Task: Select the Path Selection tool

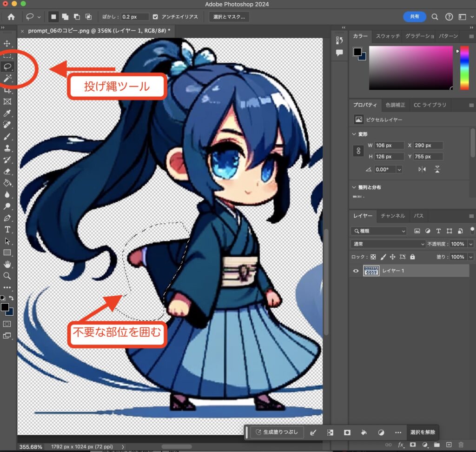Action: (x=7, y=241)
